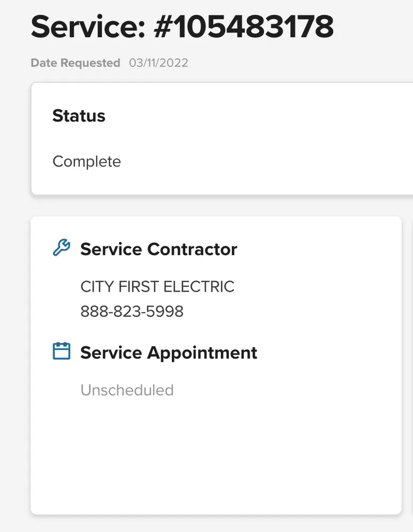
Task: Click the word Contractor in the section heading
Action: (x=192, y=249)
